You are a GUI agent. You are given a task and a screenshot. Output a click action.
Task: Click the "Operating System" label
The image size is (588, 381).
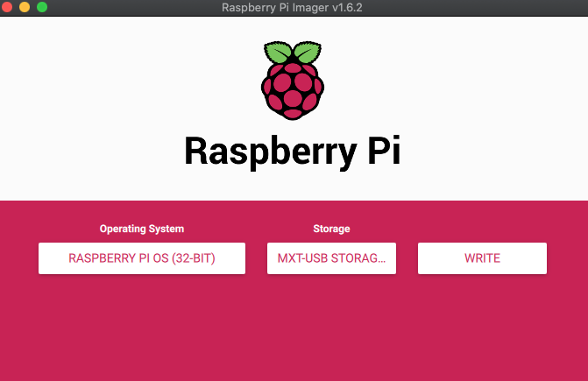pos(142,229)
